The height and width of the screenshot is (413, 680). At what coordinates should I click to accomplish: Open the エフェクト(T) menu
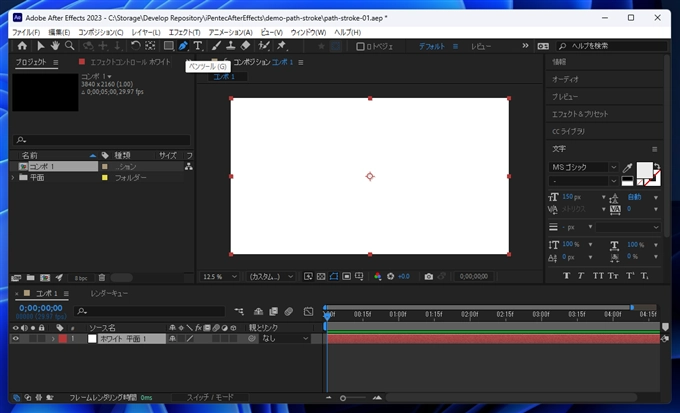point(184,32)
